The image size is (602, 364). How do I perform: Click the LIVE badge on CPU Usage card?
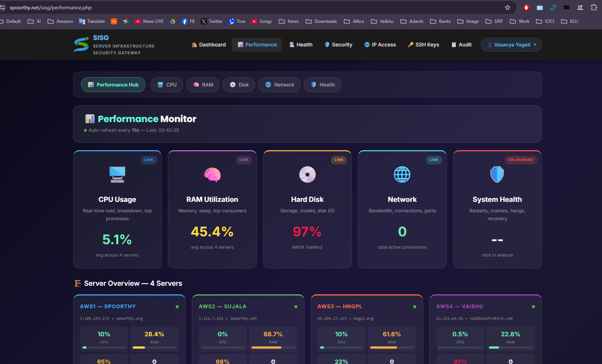pyautogui.click(x=149, y=160)
